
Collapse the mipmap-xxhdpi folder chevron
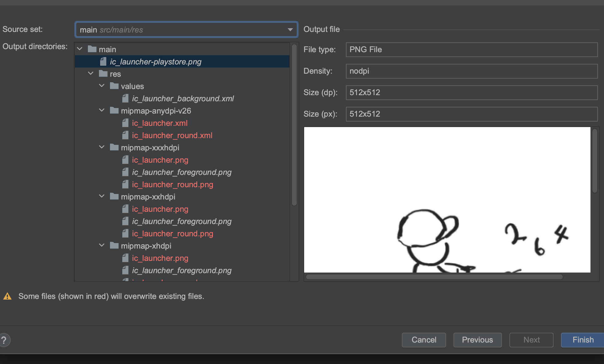tap(102, 196)
